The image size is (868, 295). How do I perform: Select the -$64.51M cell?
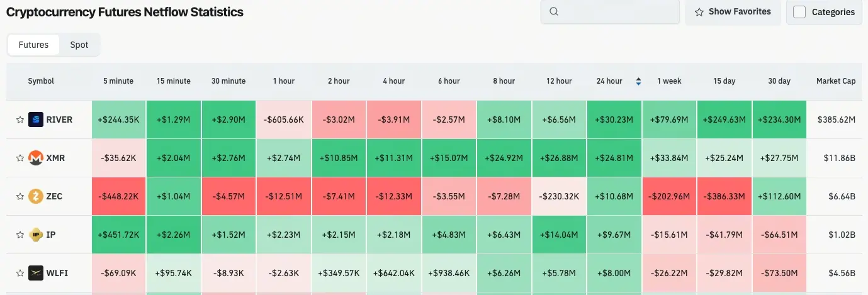tap(779, 235)
